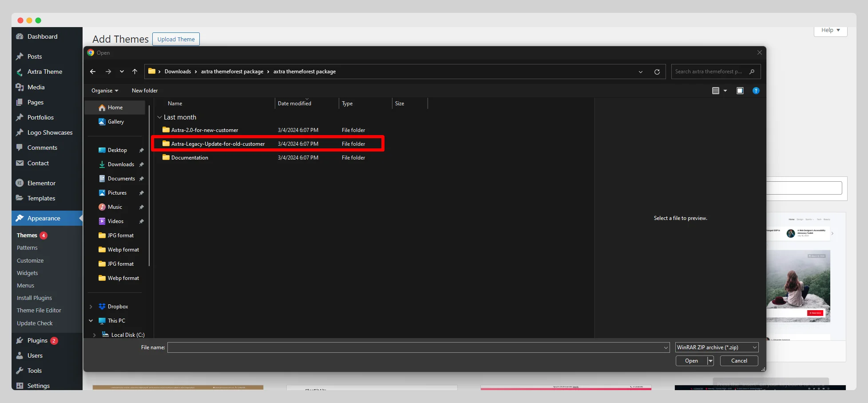Go up one folder level with up arrow
Image resolution: width=868 pixels, height=403 pixels.
coord(135,72)
